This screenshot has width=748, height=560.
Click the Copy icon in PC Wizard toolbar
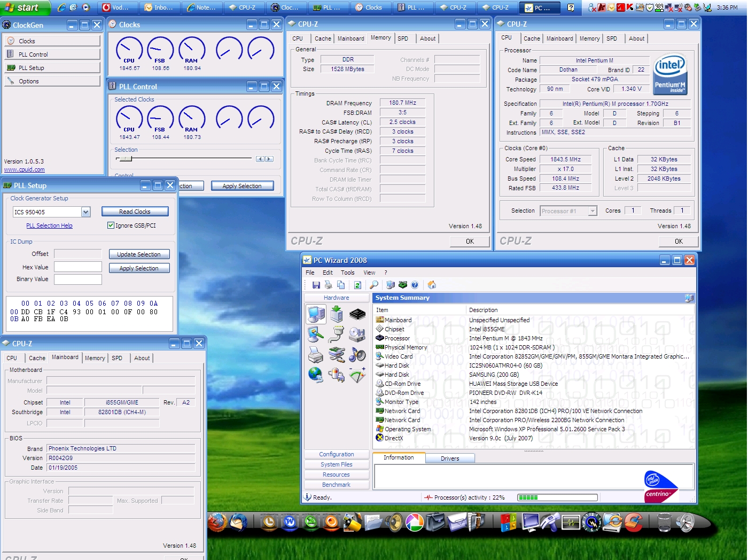(x=341, y=285)
